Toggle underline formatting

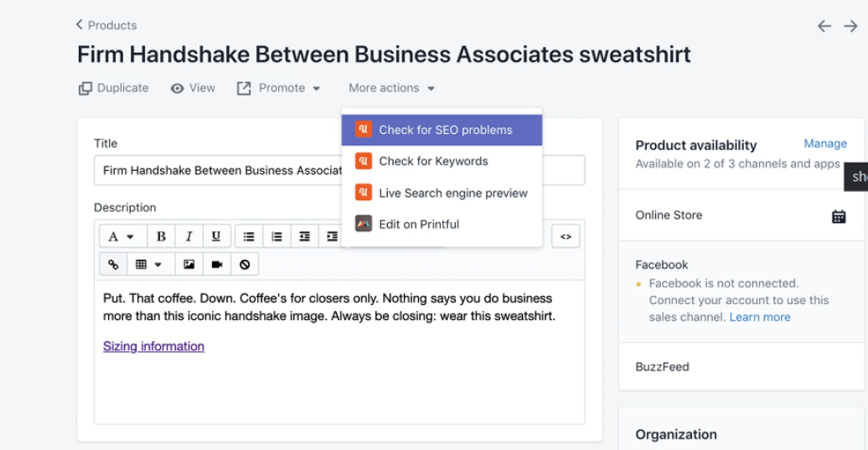[x=216, y=237]
